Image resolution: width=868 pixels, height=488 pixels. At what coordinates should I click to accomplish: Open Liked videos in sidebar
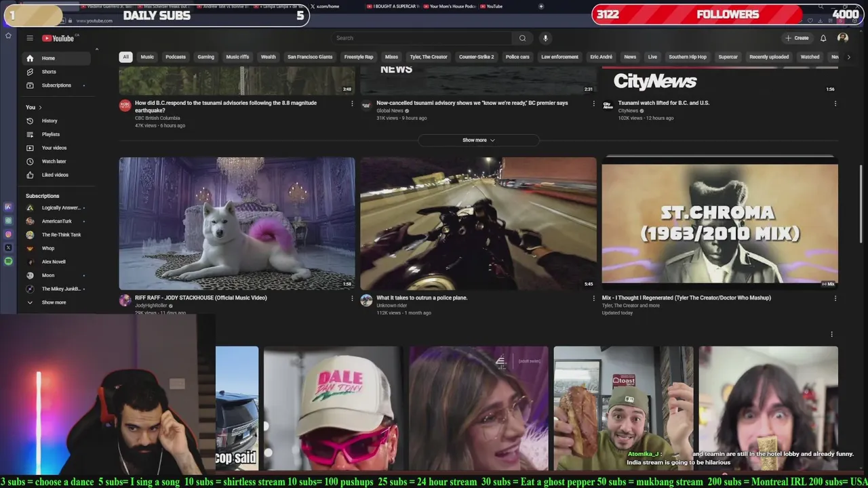point(57,175)
